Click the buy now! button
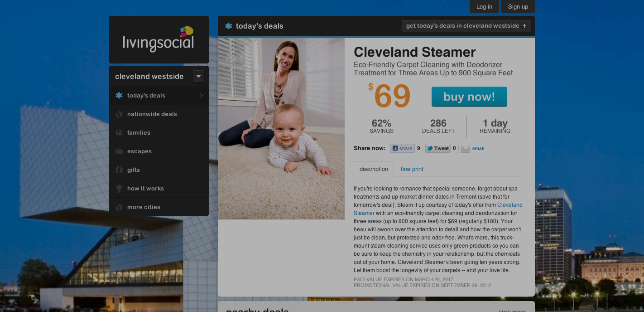Viewport: 644px width, 312px height. (469, 97)
